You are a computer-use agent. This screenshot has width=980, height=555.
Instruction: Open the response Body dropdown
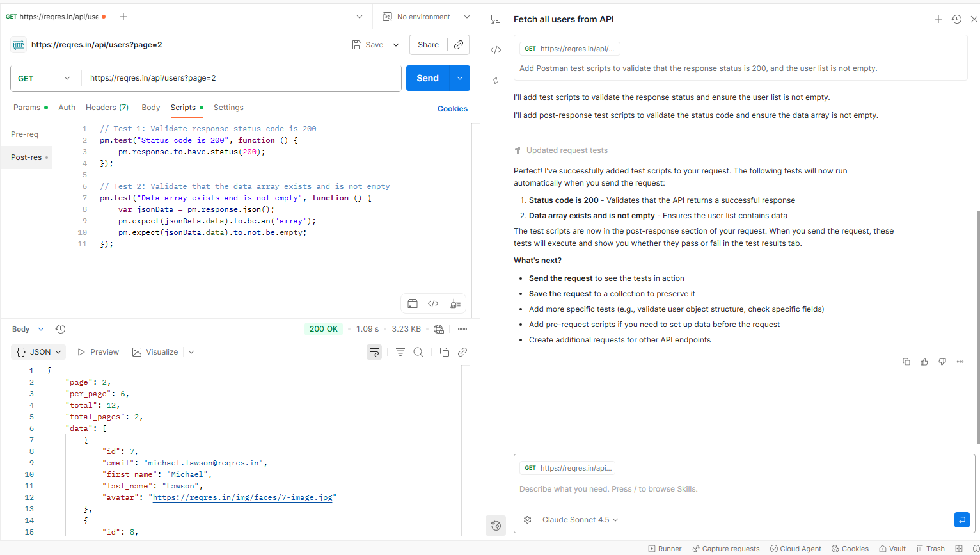[x=28, y=329]
